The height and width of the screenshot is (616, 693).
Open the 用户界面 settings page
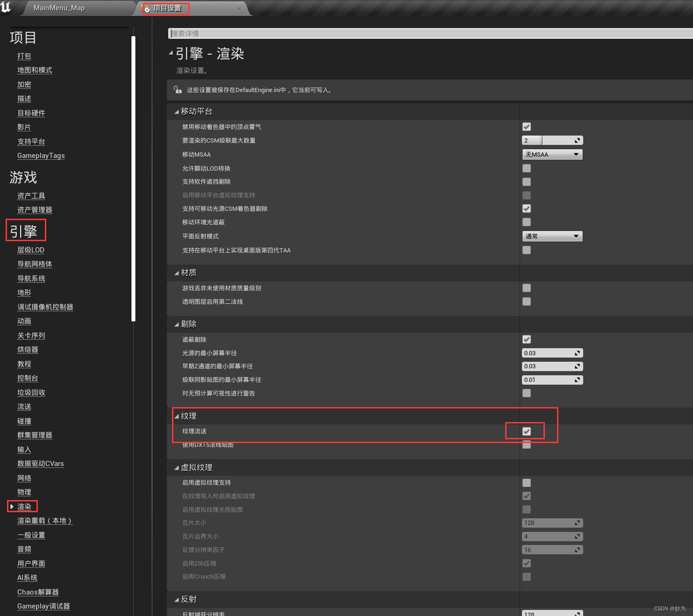tap(31, 564)
